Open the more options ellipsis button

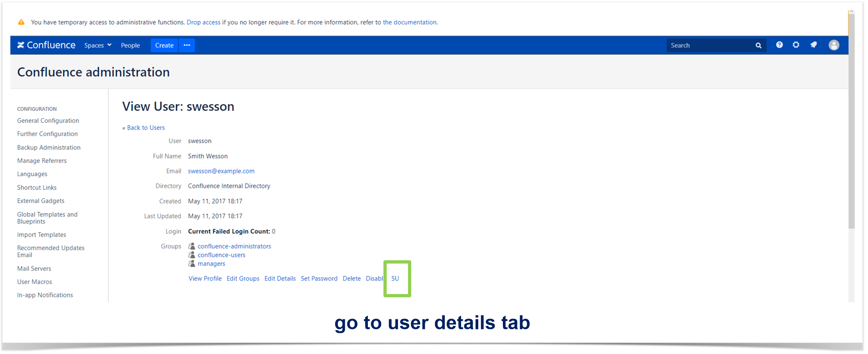click(x=187, y=45)
